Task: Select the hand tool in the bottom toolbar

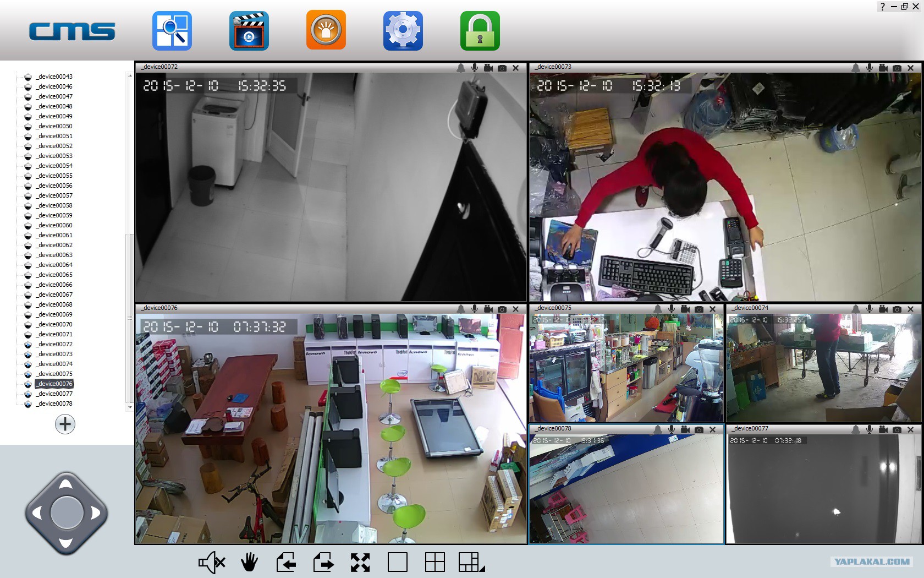Action: click(x=249, y=563)
